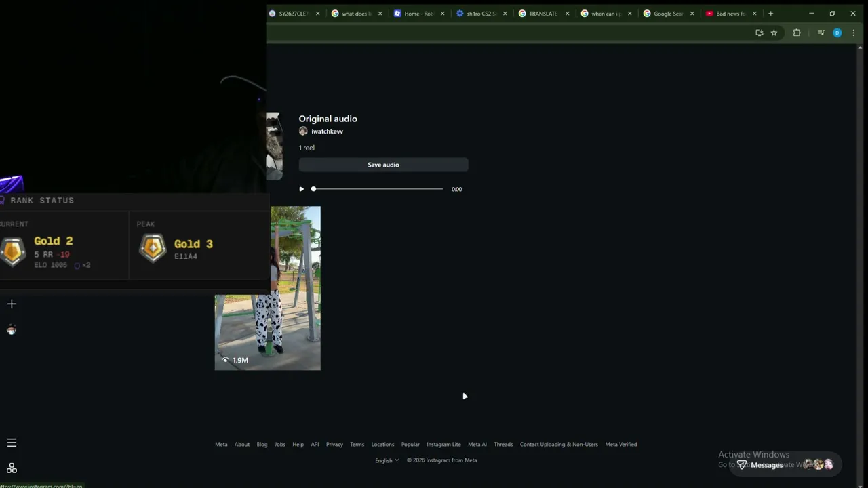Open the reel thumbnail with 1.9M views
868x488 pixels.
[x=268, y=288]
